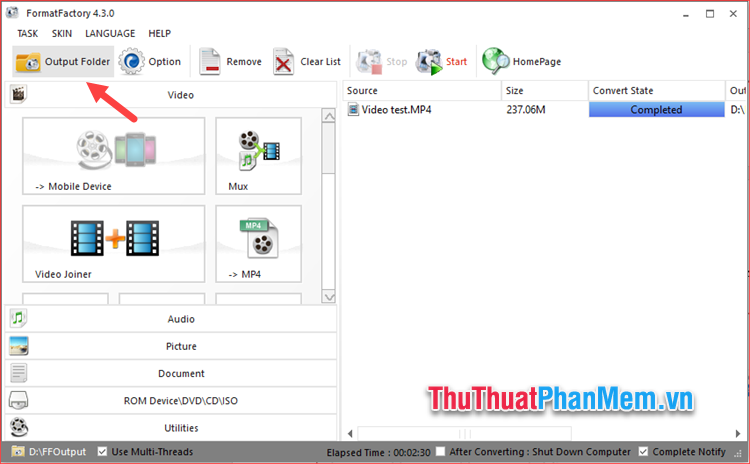Toggle Complete Notify checkbox
Viewport: 750px width, 464px height.
(x=643, y=452)
